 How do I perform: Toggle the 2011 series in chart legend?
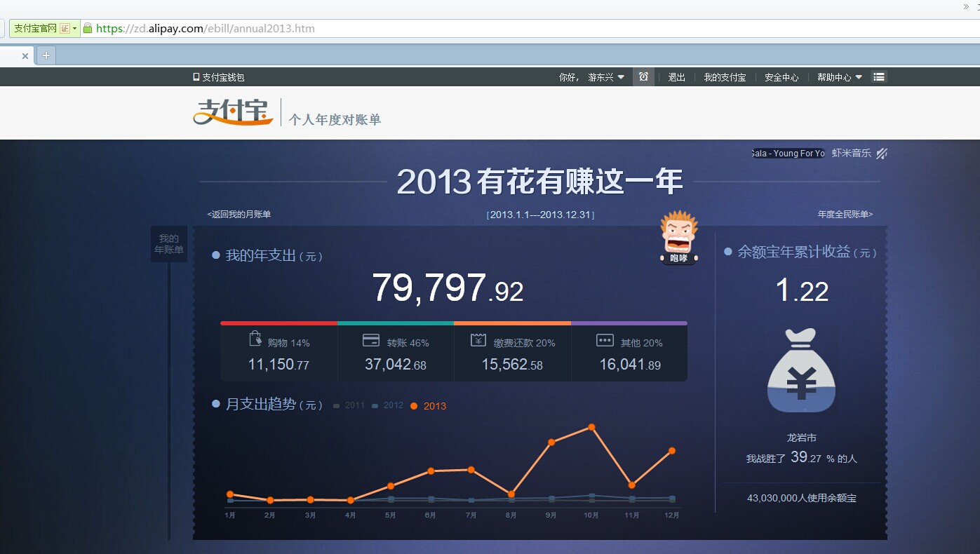349,405
